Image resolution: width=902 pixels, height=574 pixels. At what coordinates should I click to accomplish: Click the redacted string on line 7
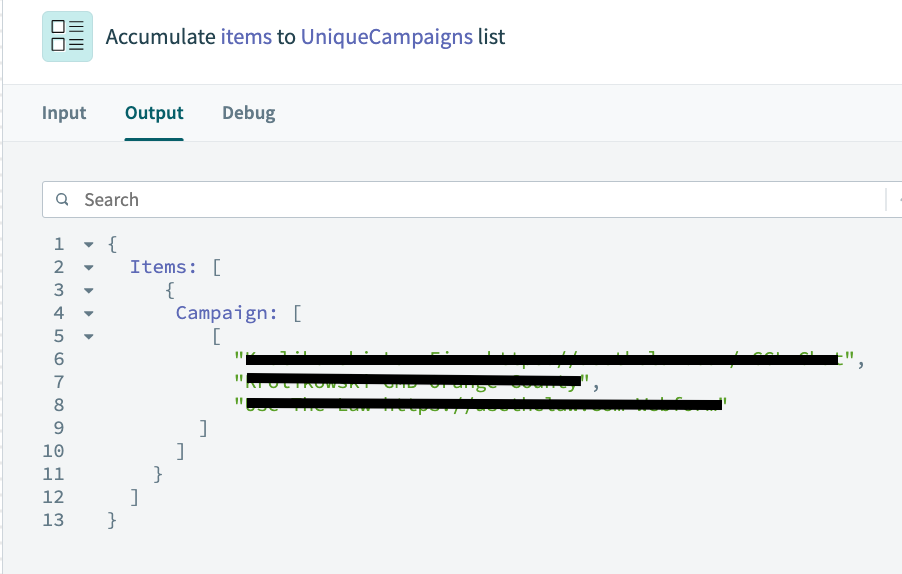(x=414, y=382)
